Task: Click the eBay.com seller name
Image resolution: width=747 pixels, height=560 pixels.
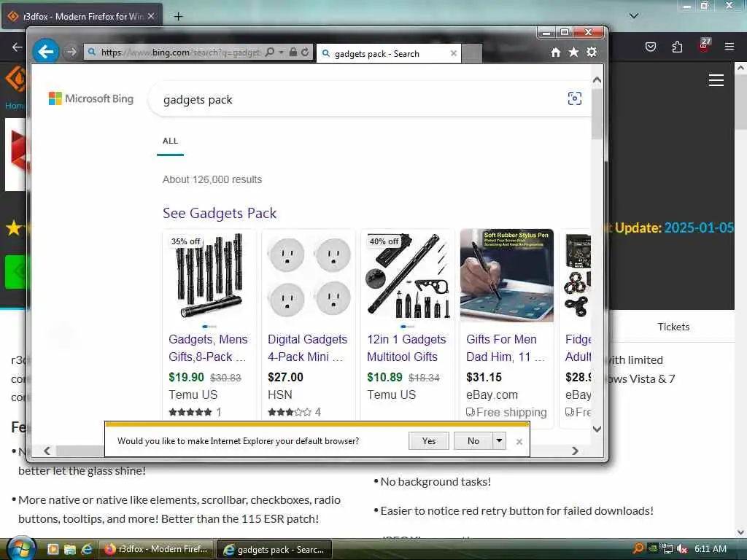Action: click(x=492, y=394)
